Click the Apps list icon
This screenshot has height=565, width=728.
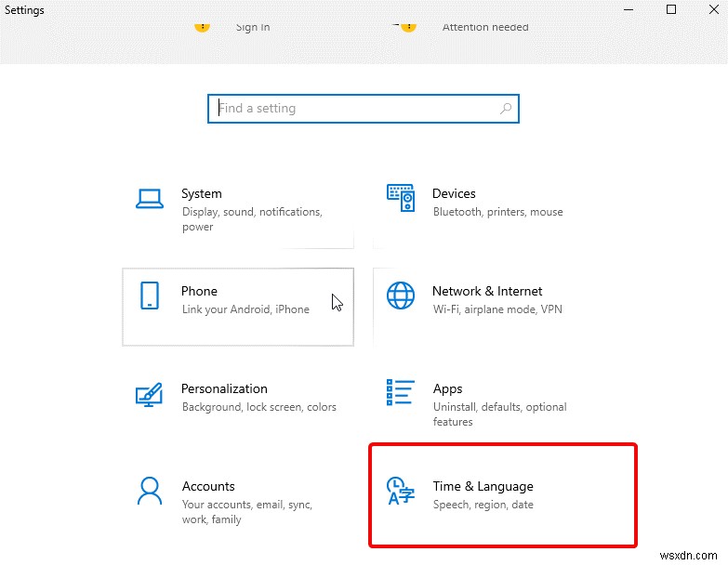point(400,392)
